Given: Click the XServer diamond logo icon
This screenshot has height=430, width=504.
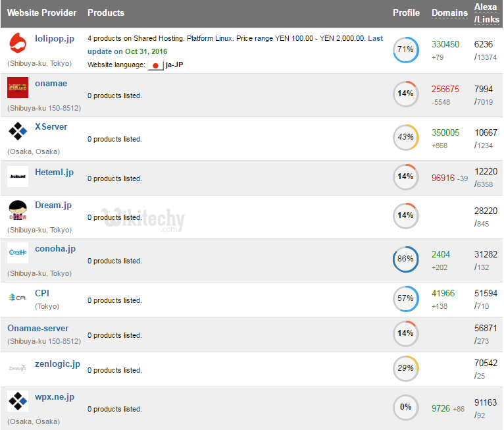Looking at the screenshot, I should tap(18, 131).
